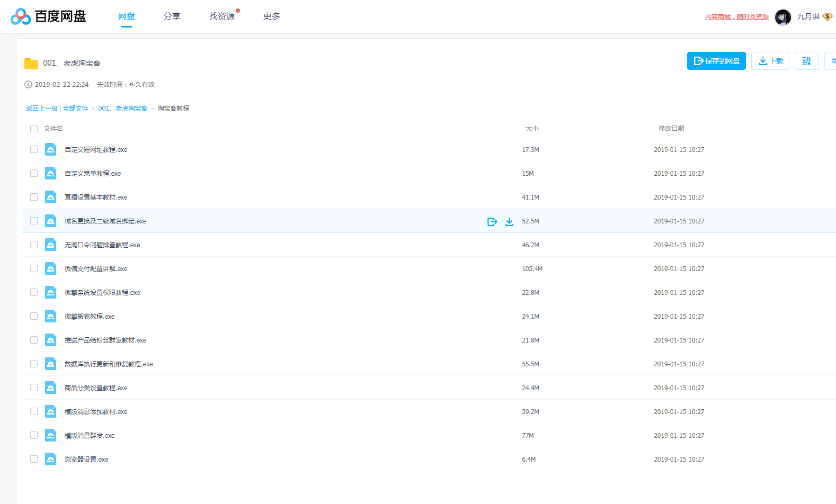Click file icon of 浏览器设置.exe

(x=50, y=459)
